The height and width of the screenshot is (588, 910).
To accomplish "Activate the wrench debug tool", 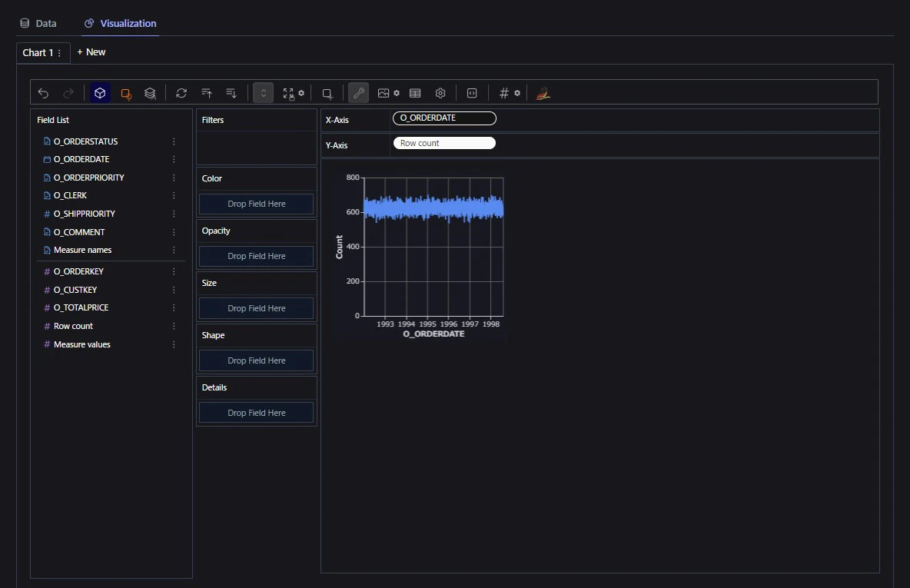I will click(x=359, y=93).
